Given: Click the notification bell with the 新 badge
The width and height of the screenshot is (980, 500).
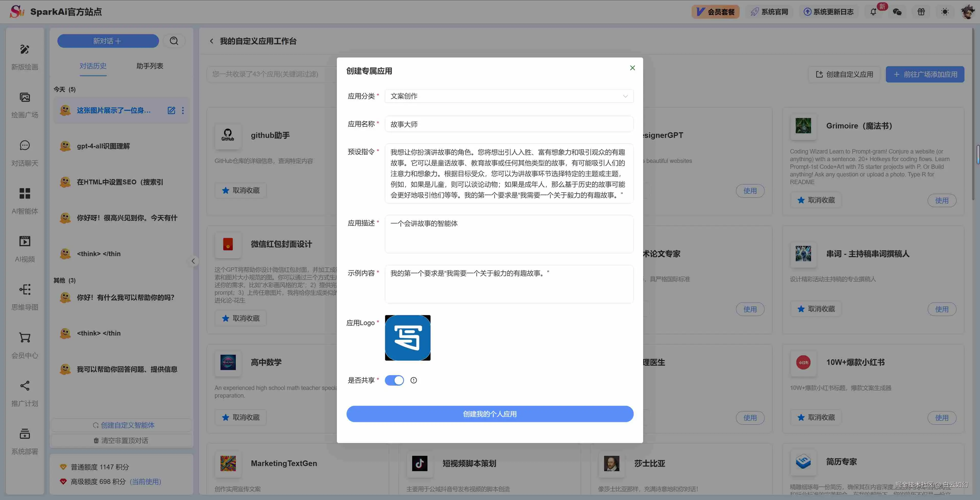Looking at the screenshot, I should (x=873, y=12).
